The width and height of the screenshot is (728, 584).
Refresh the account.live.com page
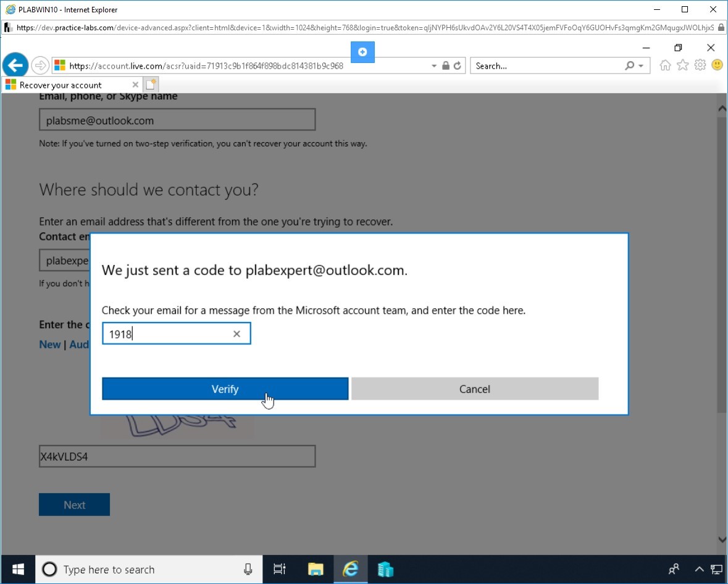coord(458,66)
